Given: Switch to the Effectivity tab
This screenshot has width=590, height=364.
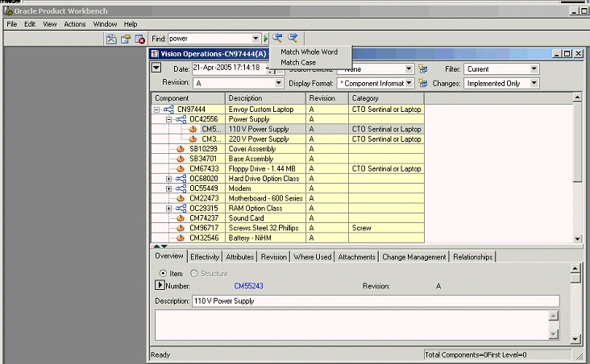Looking at the screenshot, I should (205, 257).
